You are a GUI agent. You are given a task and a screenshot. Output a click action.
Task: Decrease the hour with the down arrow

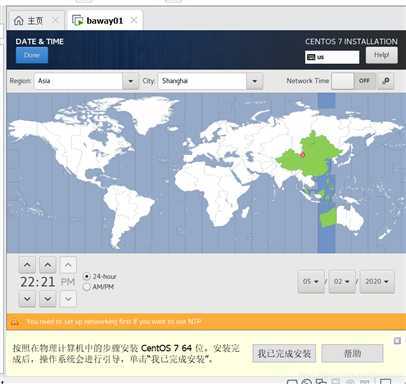[27, 299]
